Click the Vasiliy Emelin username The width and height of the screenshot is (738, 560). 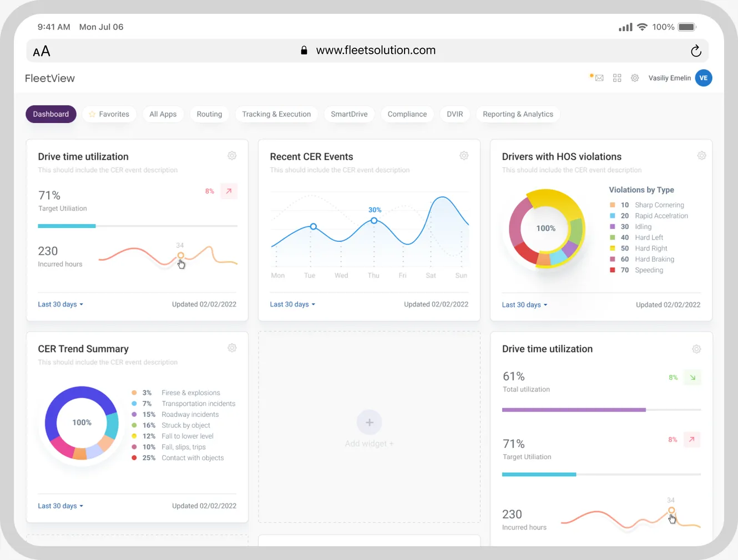click(x=670, y=78)
